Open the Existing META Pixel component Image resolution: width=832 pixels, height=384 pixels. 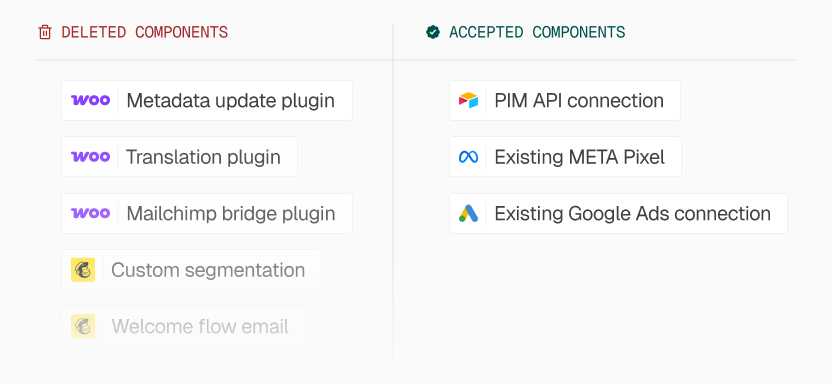(566, 156)
